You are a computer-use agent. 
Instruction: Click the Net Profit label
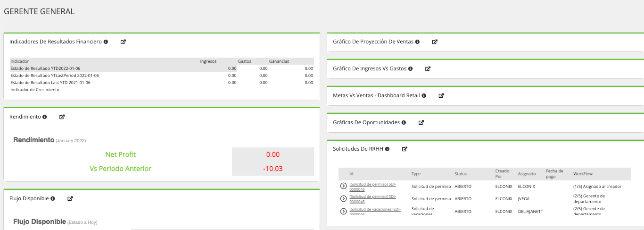pyautogui.click(x=121, y=154)
